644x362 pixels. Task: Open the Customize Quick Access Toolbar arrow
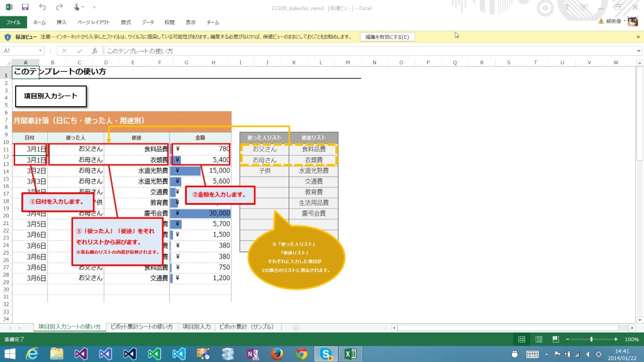coord(94,8)
